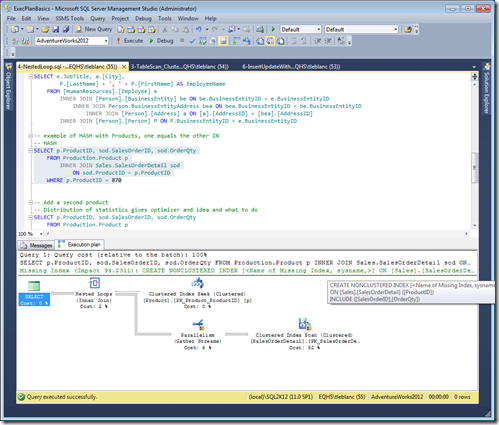
Task: Open an Analysis Services DMX Query icon
Action: [141, 29]
